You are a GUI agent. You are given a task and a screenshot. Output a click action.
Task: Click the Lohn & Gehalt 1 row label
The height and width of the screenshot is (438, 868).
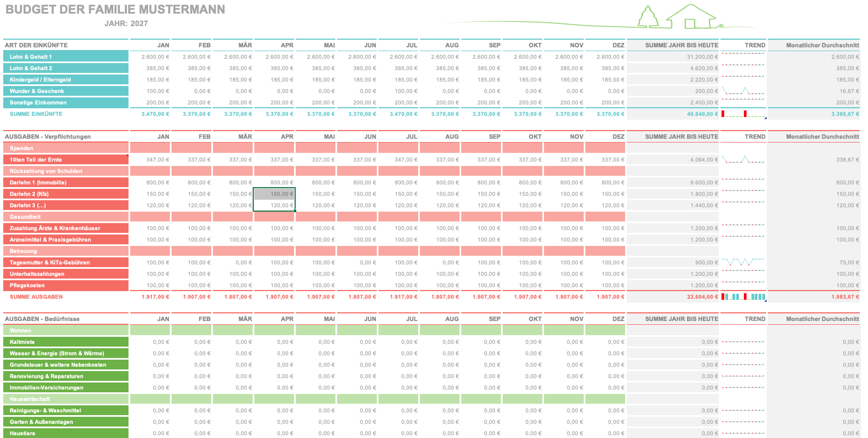(66, 57)
